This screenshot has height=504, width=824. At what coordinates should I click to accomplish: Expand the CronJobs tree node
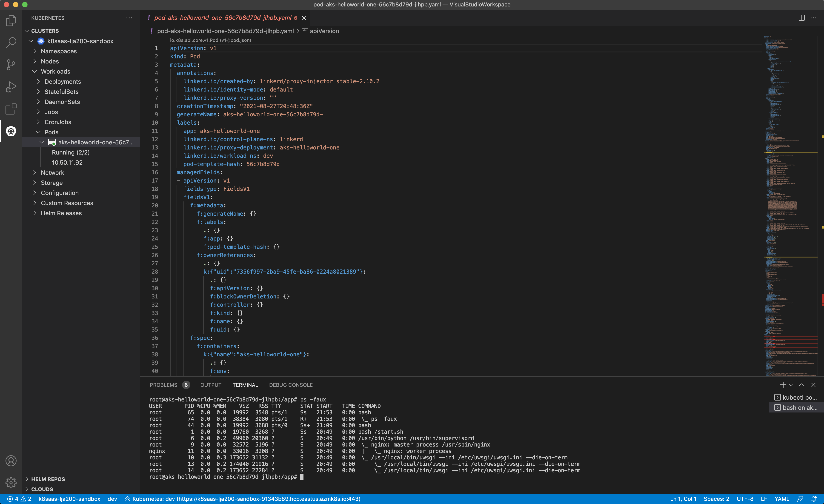[38, 122]
